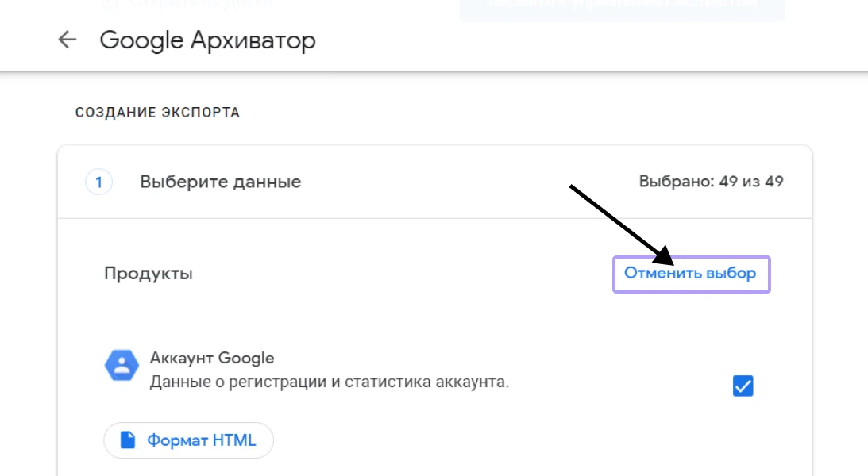Click the blue Аккаунт Google product icon
The height and width of the screenshot is (476, 868).
(x=122, y=366)
